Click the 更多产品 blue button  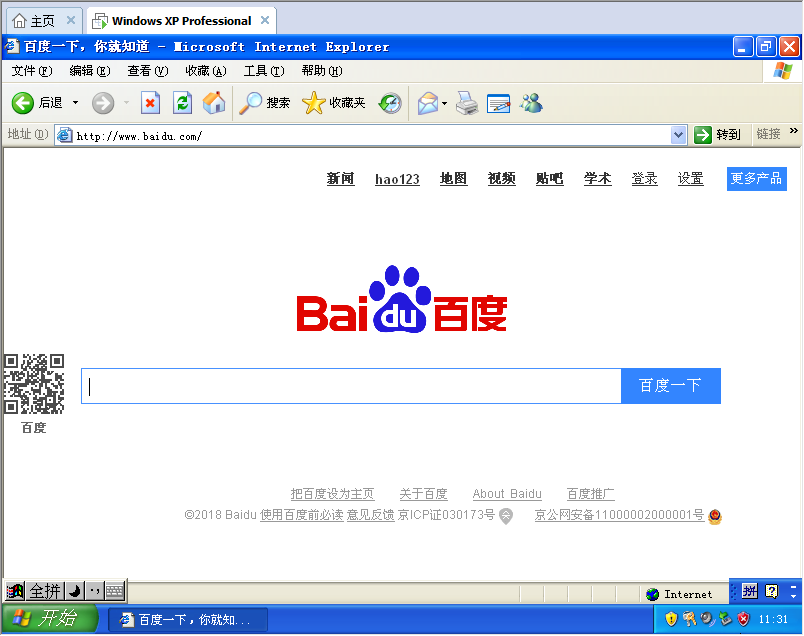click(756, 178)
